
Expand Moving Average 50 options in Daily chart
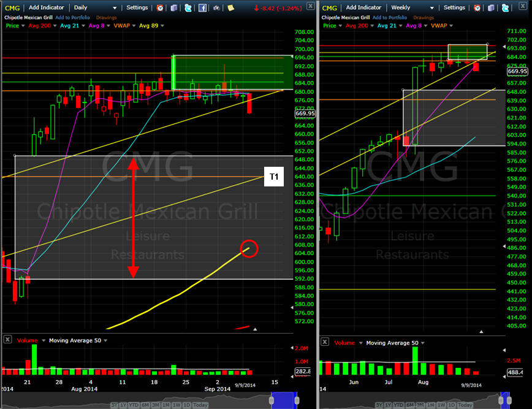coord(105,340)
